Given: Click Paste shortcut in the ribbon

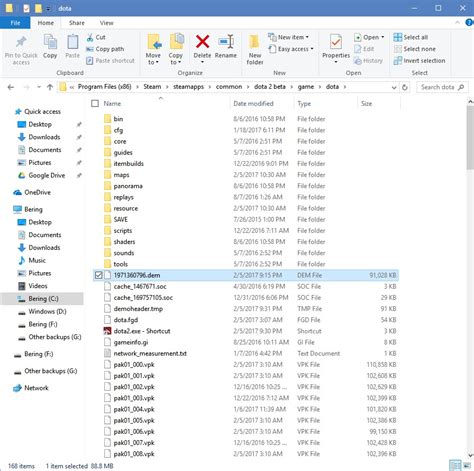Looking at the screenshot, I should tap(110, 61).
